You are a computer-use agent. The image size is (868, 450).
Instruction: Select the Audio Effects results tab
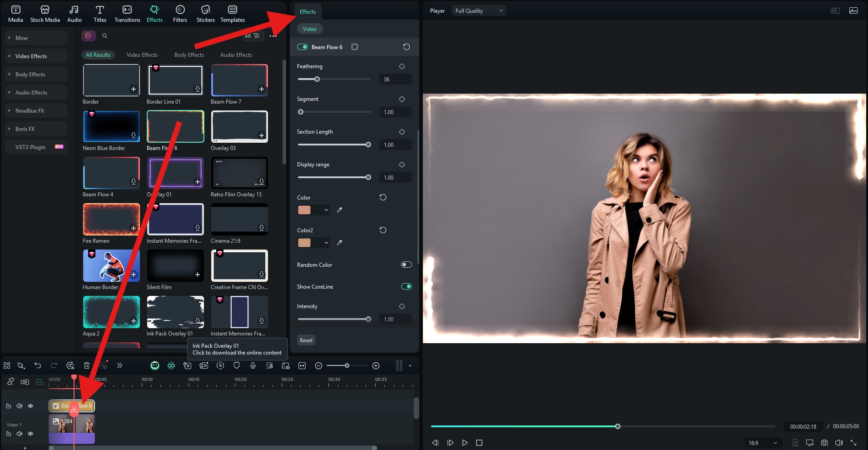click(x=236, y=55)
